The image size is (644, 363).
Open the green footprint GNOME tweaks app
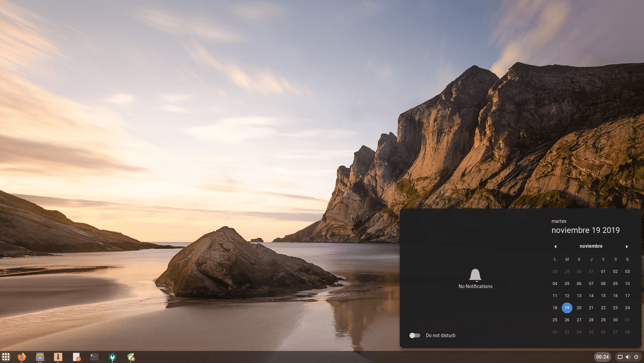pyautogui.click(x=131, y=357)
